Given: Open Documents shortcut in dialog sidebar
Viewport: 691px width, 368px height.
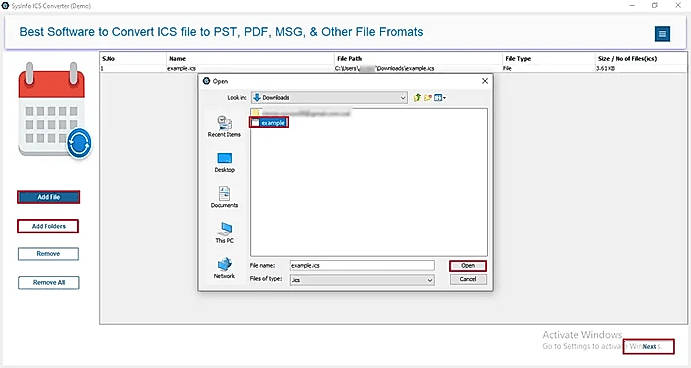Looking at the screenshot, I should 224,197.
